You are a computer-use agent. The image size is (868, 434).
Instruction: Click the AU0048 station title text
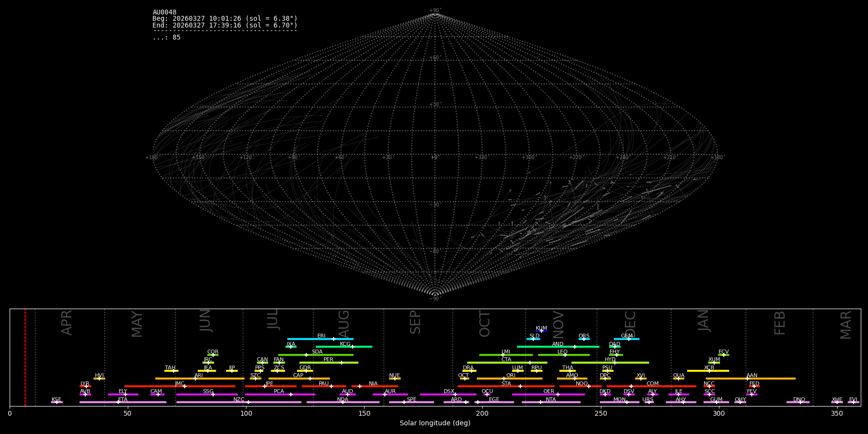(x=164, y=13)
